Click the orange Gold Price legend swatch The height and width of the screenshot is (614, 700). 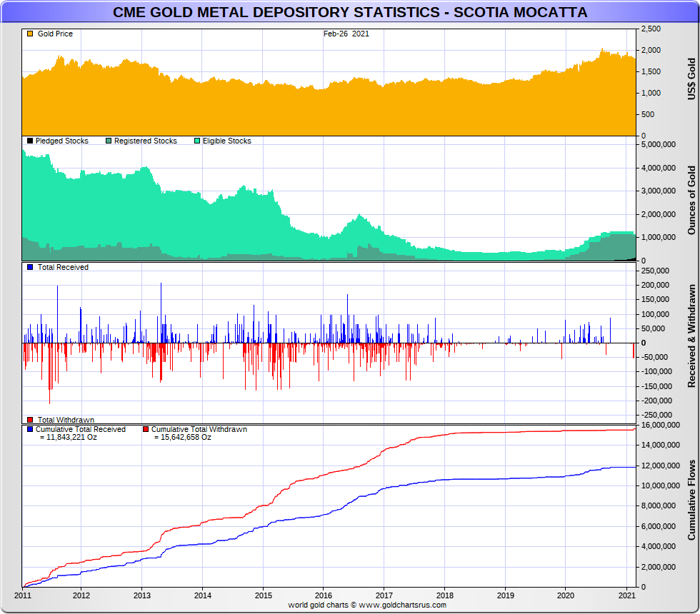[30, 34]
